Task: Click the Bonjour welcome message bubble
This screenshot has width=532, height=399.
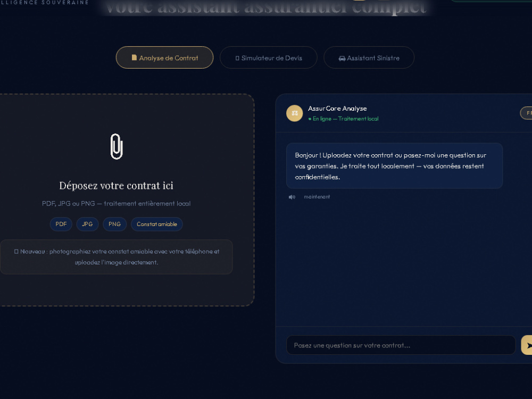Action: point(394,165)
